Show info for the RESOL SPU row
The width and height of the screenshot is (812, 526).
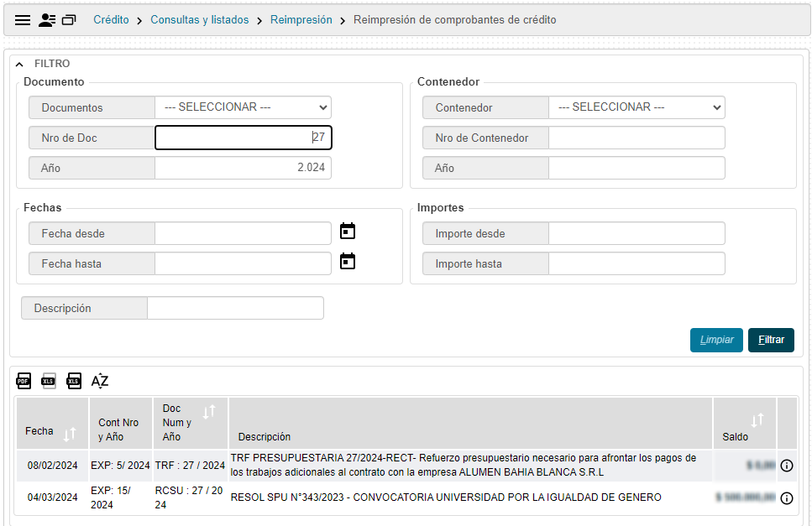(x=787, y=497)
